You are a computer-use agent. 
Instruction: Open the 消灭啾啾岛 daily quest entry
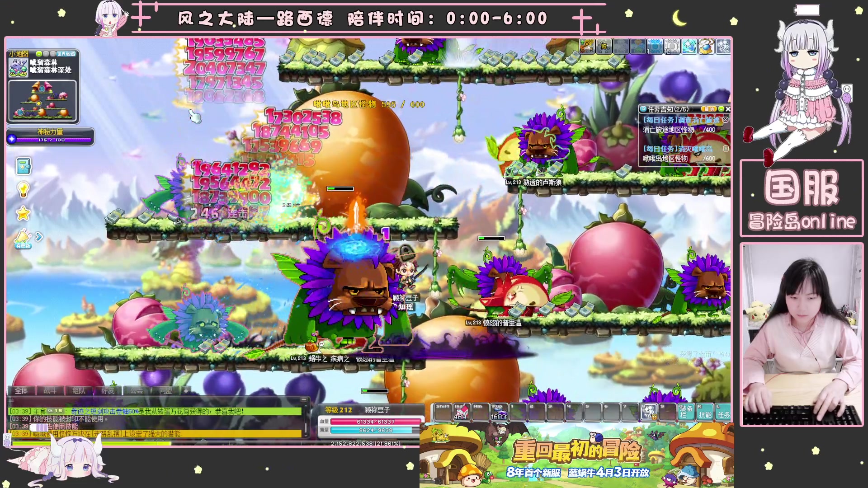pyautogui.click(x=678, y=149)
